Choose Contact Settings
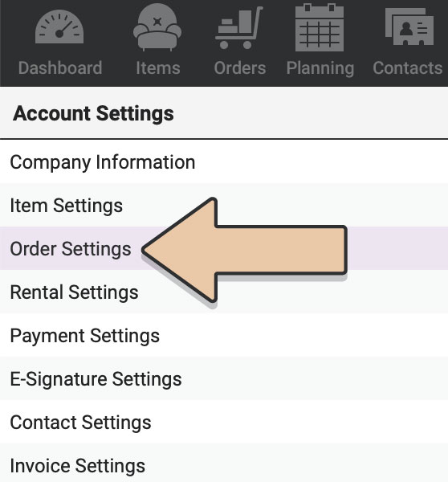 coord(224,422)
